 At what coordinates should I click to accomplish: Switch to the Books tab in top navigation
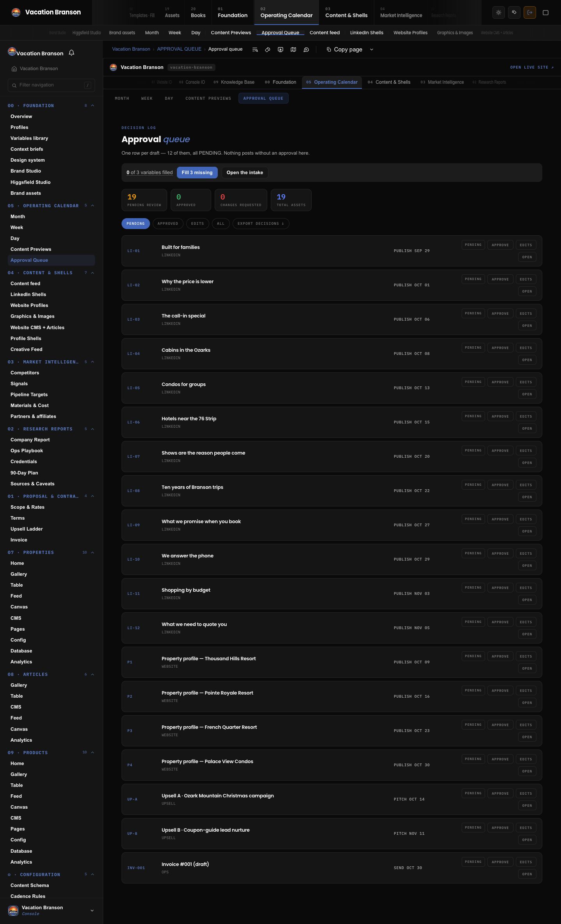198,12
